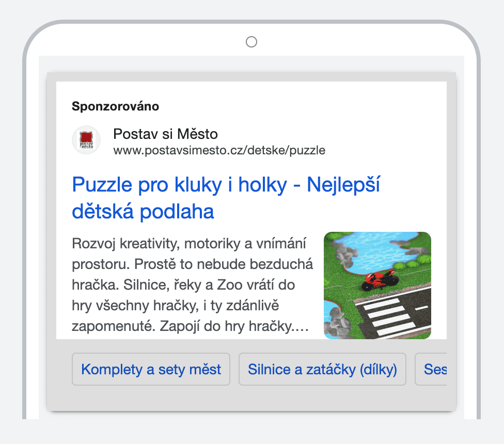Select the advertiser name 'Postav si Město'
The height and width of the screenshot is (444, 504).
tap(165, 134)
